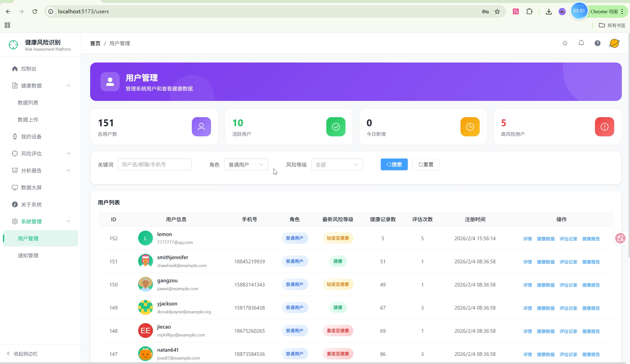Open the 风险等级 risk level dropdown

point(337,164)
